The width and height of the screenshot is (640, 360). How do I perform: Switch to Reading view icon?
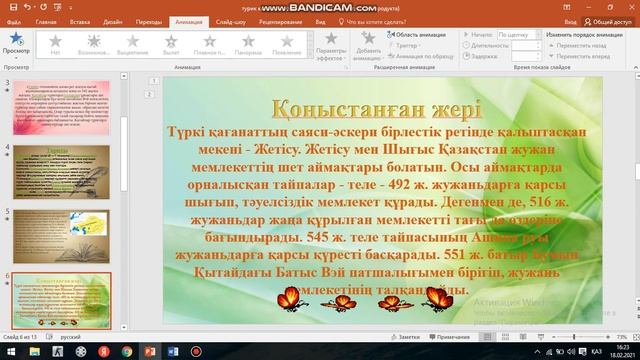[x=523, y=337]
